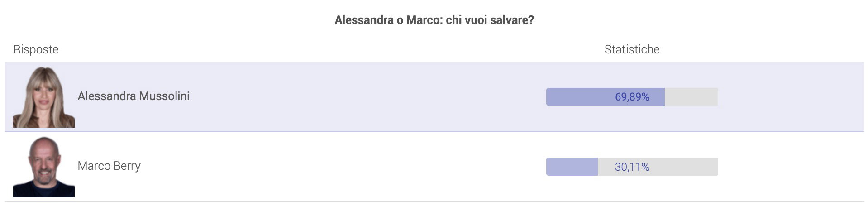
Task: Click the 30,11% percentage label
Action: tap(632, 167)
